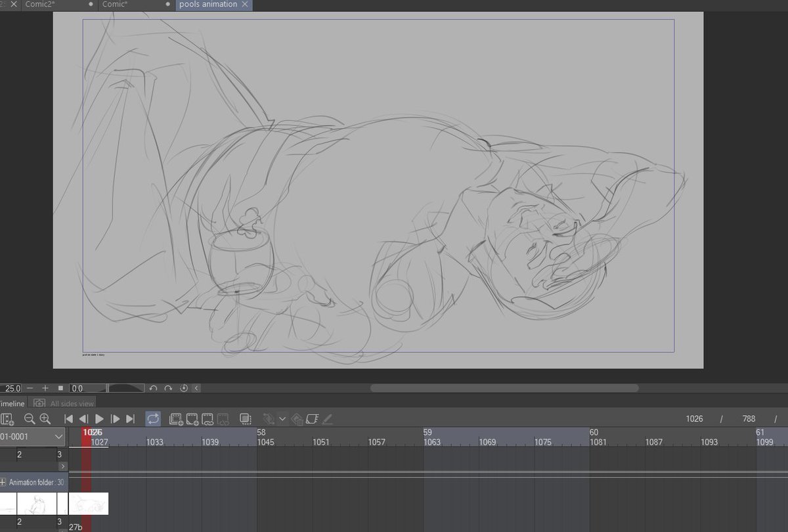Rotate canvas clockwise
The height and width of the screenshot is (532, 788).
point(168,388)
